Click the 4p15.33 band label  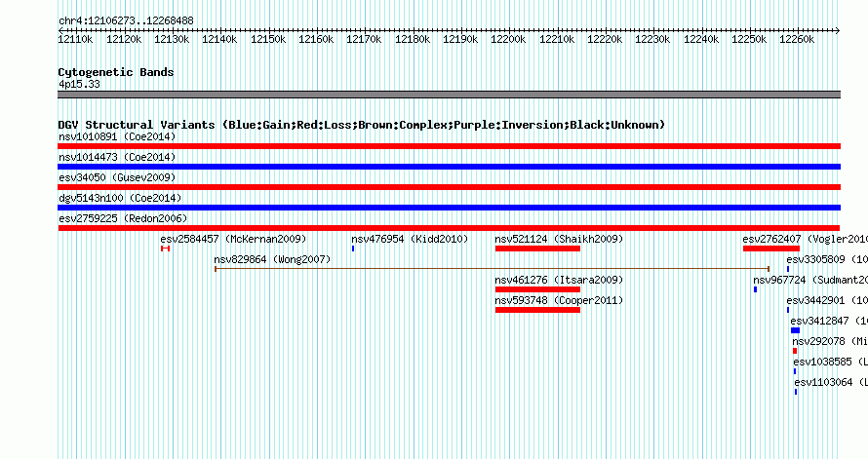pos(79,84)
